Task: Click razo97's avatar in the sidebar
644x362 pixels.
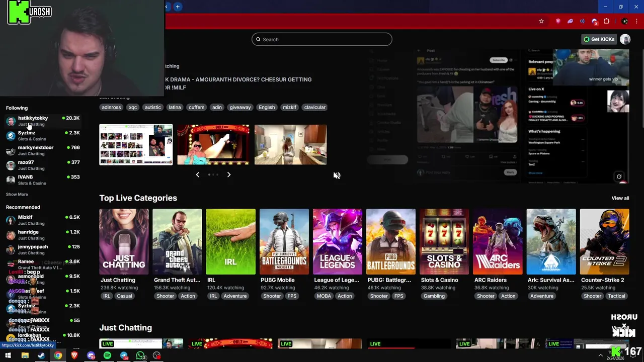Action: click(x=11, y=165)
